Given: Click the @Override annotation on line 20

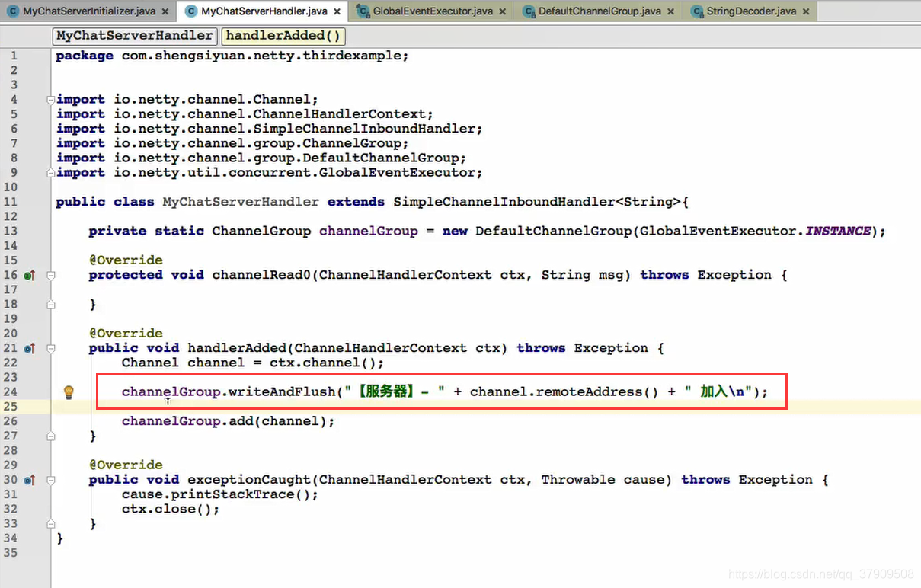Looking at the screenshot, I should click(x=126, y=334).
